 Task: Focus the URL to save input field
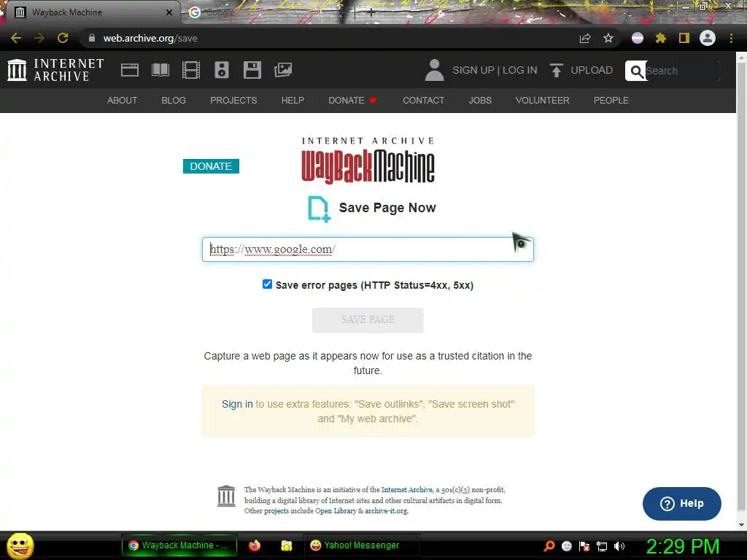368,249
